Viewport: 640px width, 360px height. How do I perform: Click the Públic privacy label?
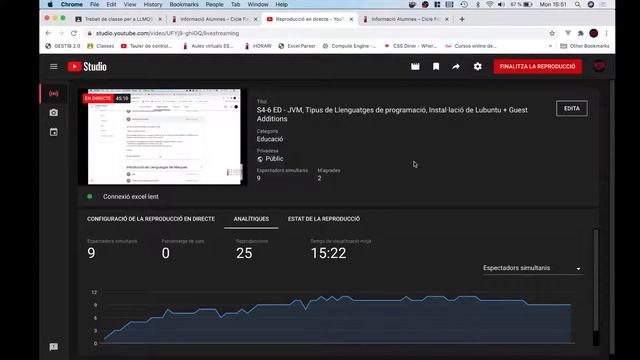[x=274, y=159]
